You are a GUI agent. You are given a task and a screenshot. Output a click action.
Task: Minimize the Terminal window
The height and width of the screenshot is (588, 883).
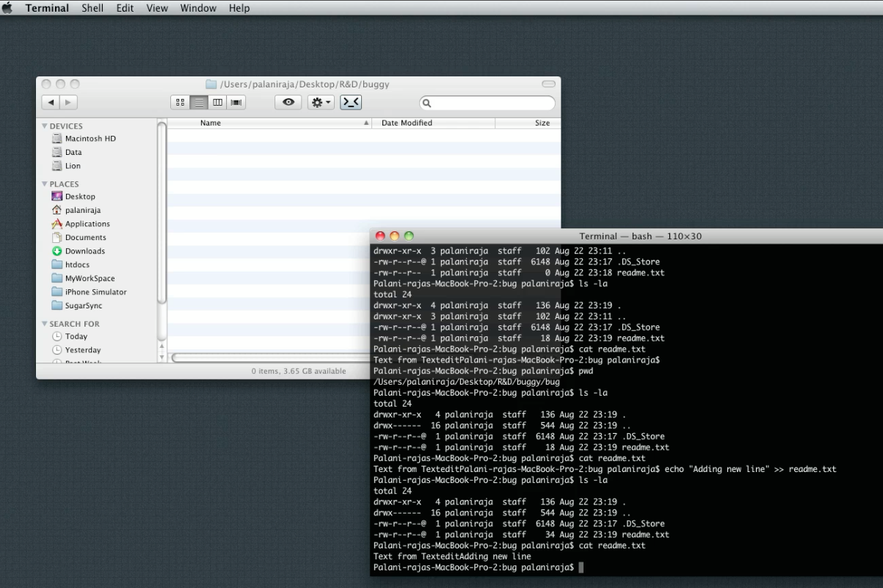click(x=394, y=236)
